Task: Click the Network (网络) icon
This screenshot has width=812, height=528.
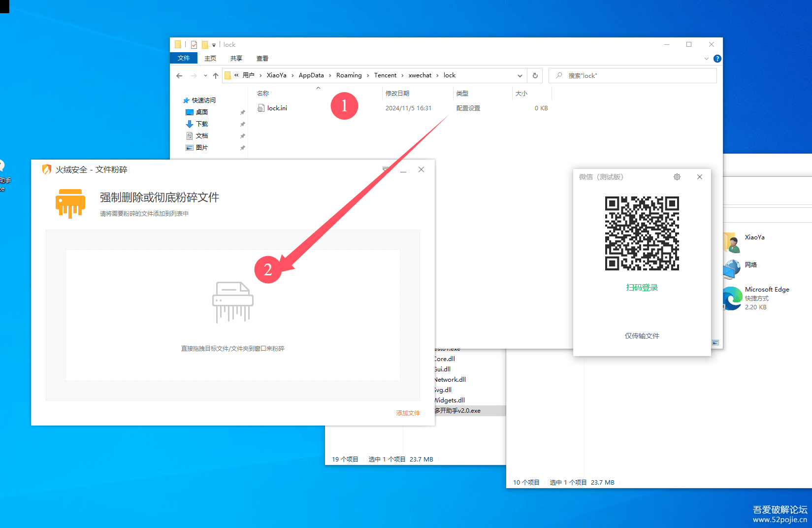Action: pyautogui.click(x=732, y=269)
